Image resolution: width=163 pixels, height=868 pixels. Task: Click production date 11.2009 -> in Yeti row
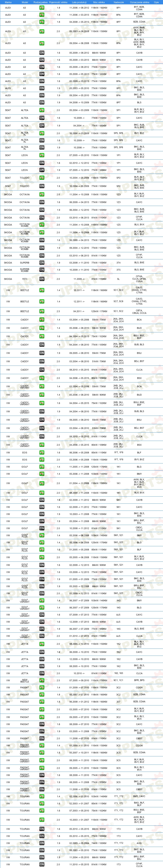(79, 279)
